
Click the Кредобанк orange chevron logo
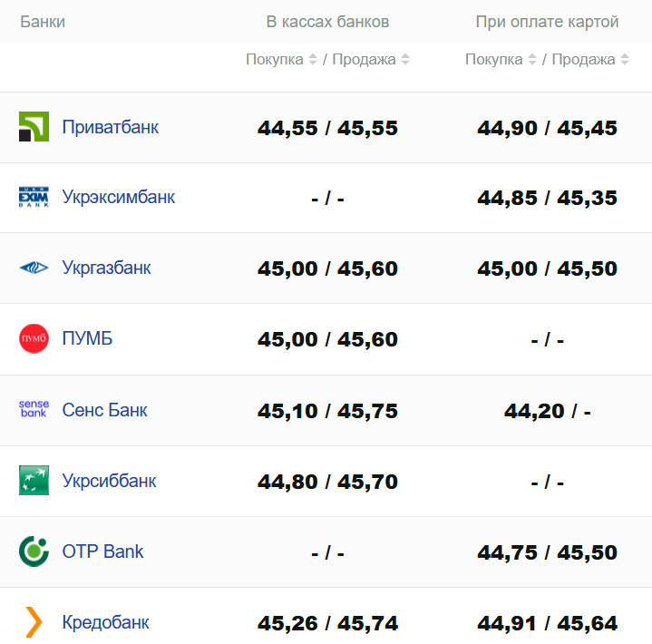pos(34,622)
